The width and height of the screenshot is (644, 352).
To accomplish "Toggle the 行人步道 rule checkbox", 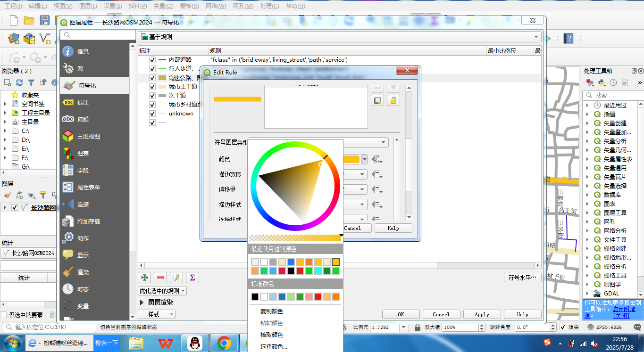I will [152, 69].
